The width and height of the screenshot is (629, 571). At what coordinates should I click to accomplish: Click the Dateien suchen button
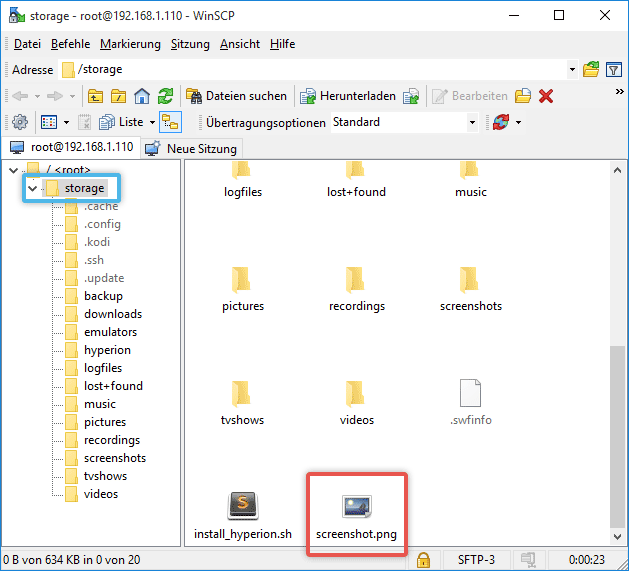click(237, 96)
